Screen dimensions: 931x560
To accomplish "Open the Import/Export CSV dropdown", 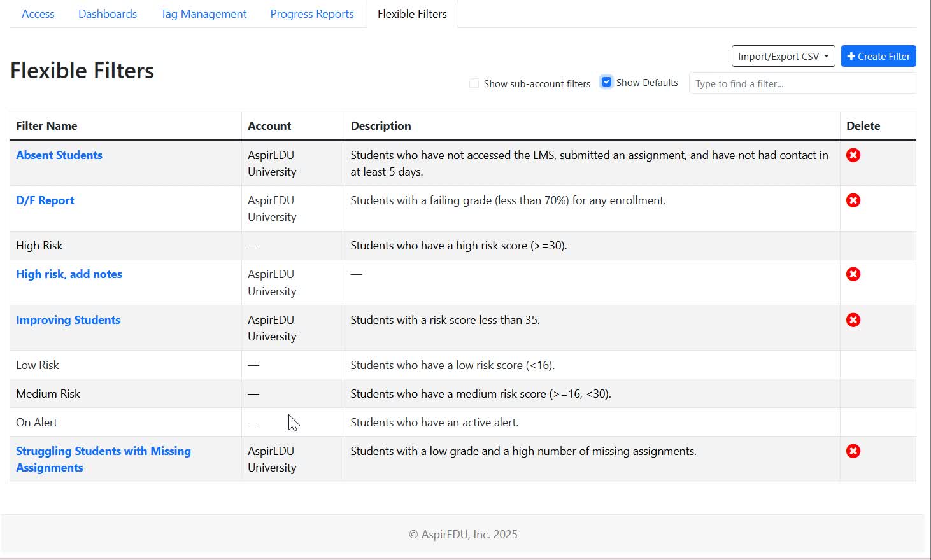I will pyautogui.click(x=783, y=56).
